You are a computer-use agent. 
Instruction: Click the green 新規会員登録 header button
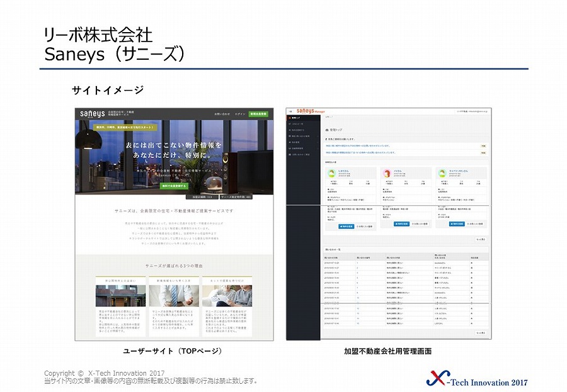tap(258, 114)
